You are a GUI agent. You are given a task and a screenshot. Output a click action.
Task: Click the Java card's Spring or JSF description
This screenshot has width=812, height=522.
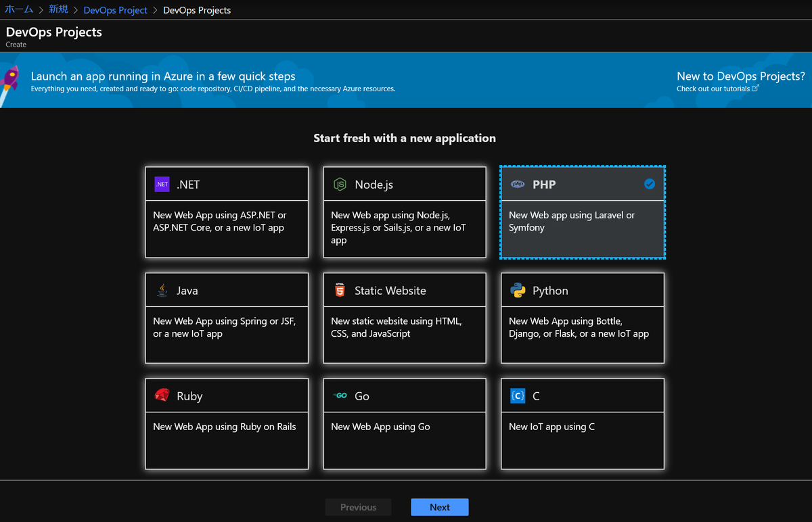[x=225, y=327]
